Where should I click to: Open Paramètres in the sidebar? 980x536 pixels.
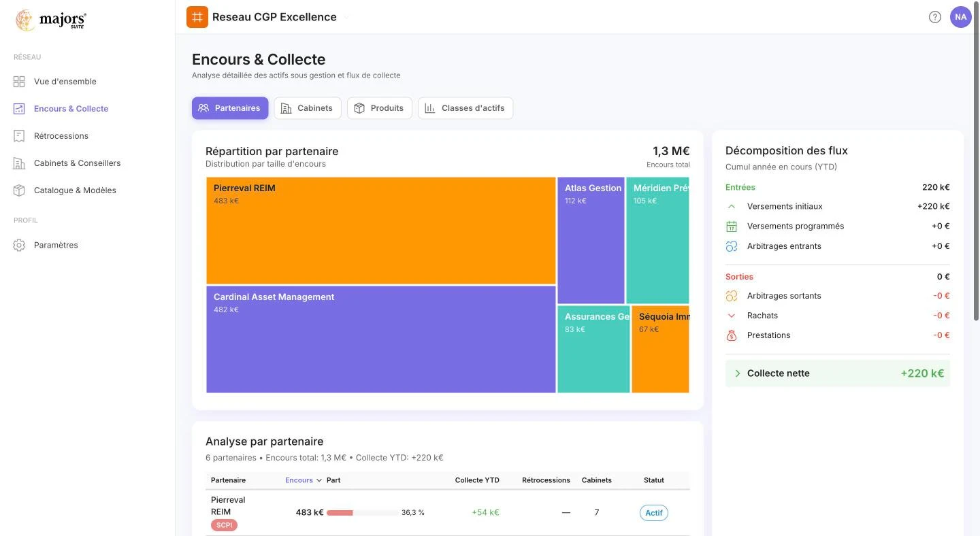click(x=56, y=245)
